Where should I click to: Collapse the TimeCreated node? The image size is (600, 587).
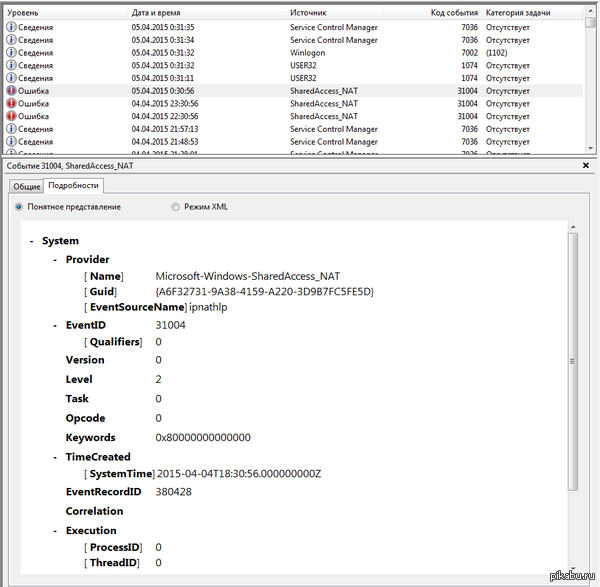click(x=55, y=457)
